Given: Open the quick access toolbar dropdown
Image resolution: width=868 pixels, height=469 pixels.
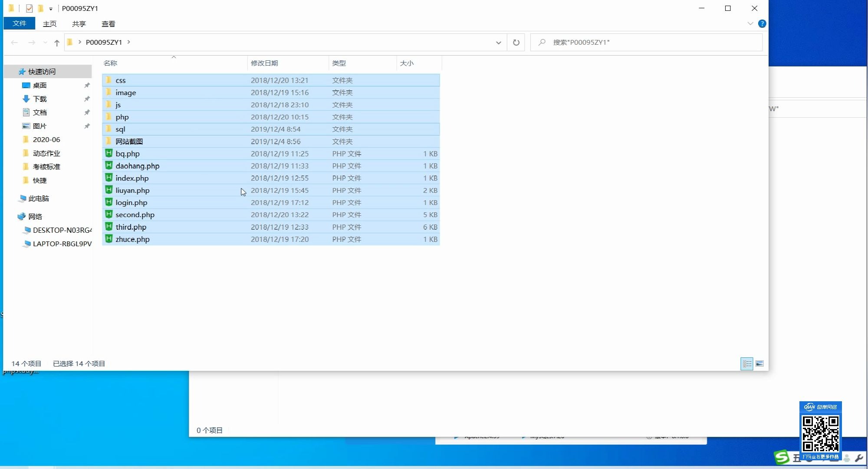Looking at the screenshot, I should click(x=51, y=9).
